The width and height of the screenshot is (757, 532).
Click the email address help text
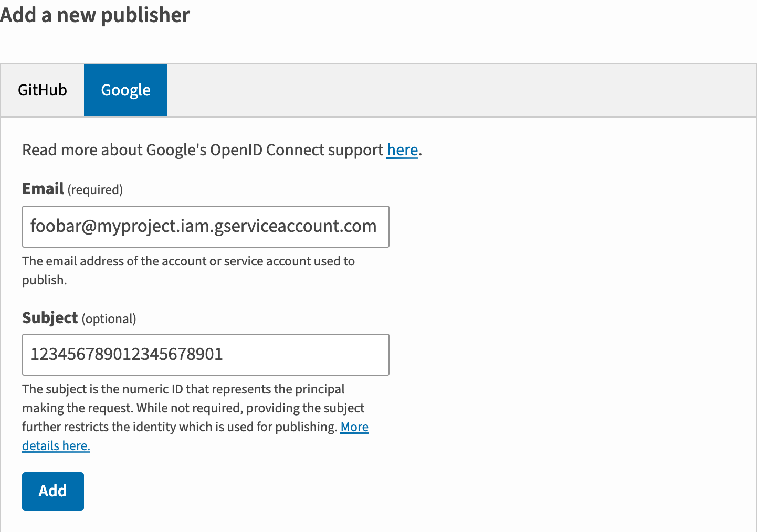[188, 270]
